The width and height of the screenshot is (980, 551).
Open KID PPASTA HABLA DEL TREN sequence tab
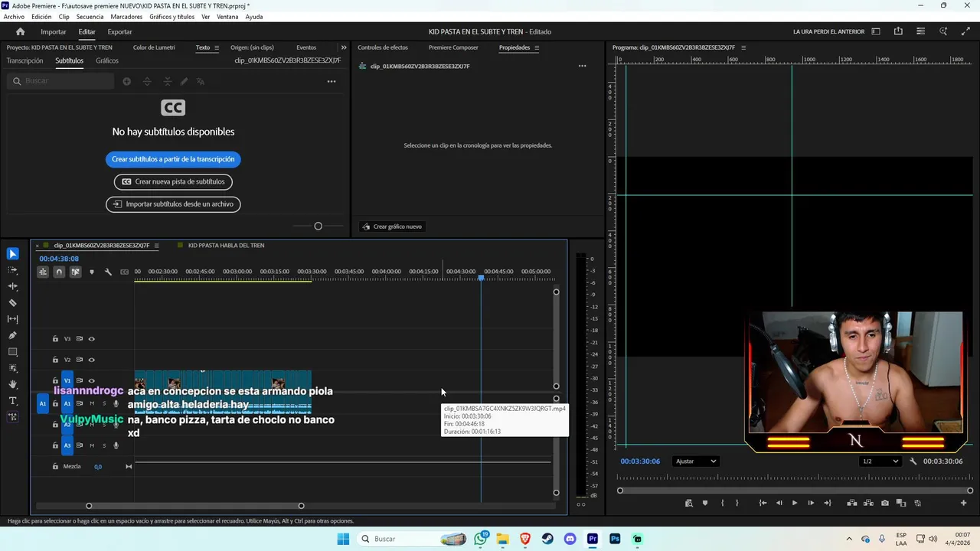pos(226,246)
